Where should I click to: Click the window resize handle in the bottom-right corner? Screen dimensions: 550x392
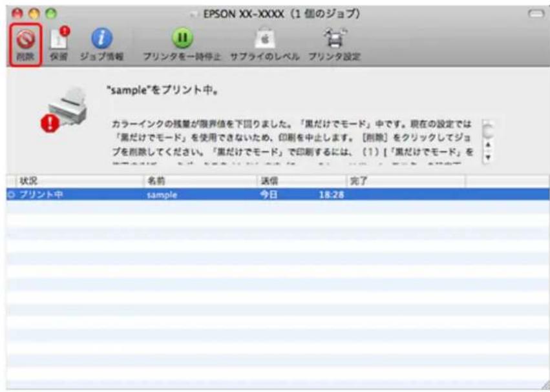544,385
